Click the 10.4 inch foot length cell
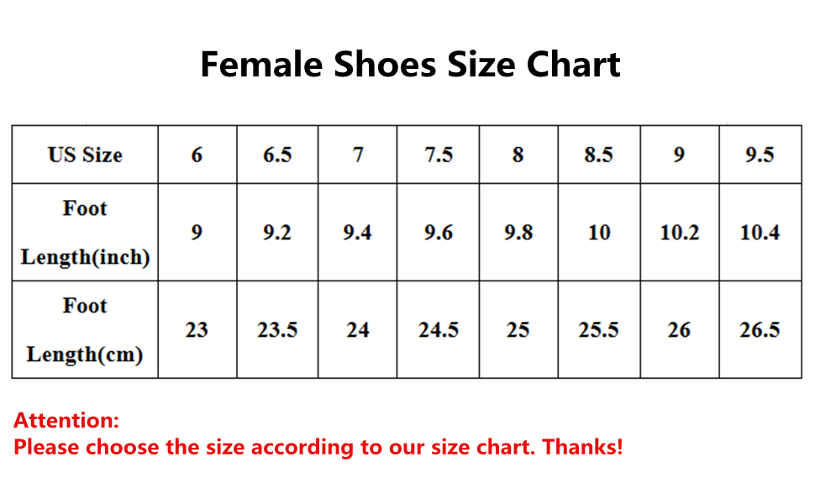The width and height of the screenshot is (815, 504). click(x=760, y=232)
